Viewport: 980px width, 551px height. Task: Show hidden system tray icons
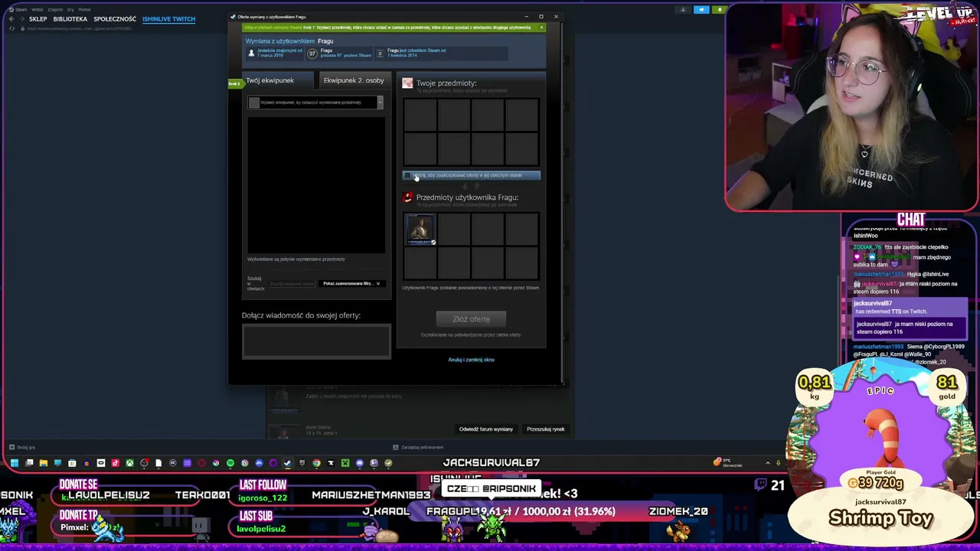pos(768,463)
